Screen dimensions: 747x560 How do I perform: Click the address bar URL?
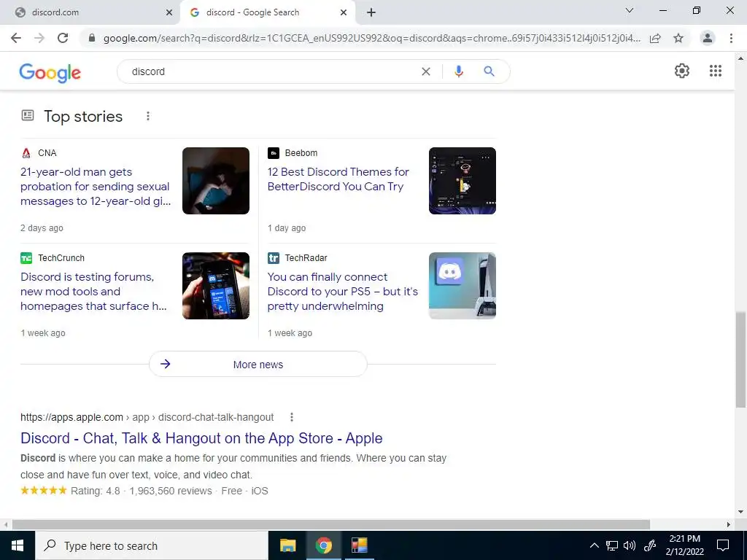point(371,38)
